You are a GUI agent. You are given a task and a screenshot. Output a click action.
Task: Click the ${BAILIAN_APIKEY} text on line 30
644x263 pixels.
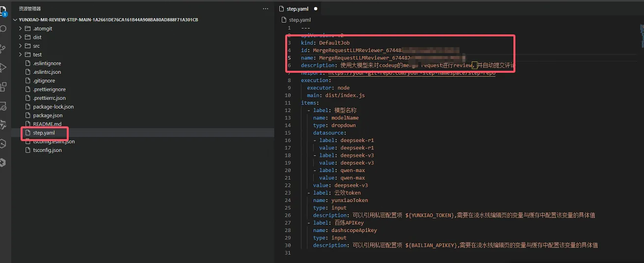coord(432,245)
